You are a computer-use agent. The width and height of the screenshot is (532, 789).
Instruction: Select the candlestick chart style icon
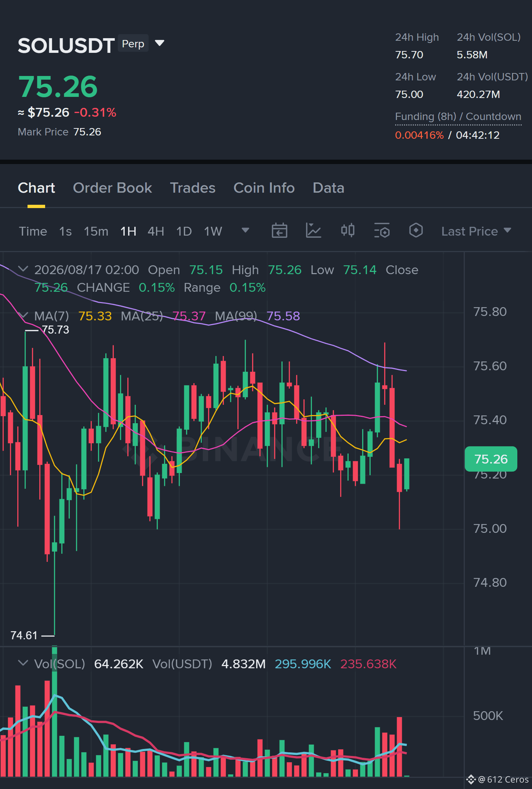coord(347,231)
